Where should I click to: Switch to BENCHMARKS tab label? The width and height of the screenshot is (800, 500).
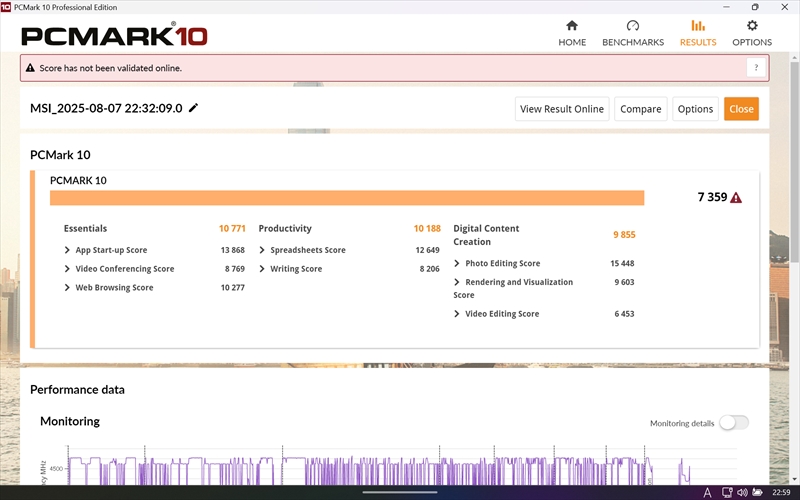633,42
